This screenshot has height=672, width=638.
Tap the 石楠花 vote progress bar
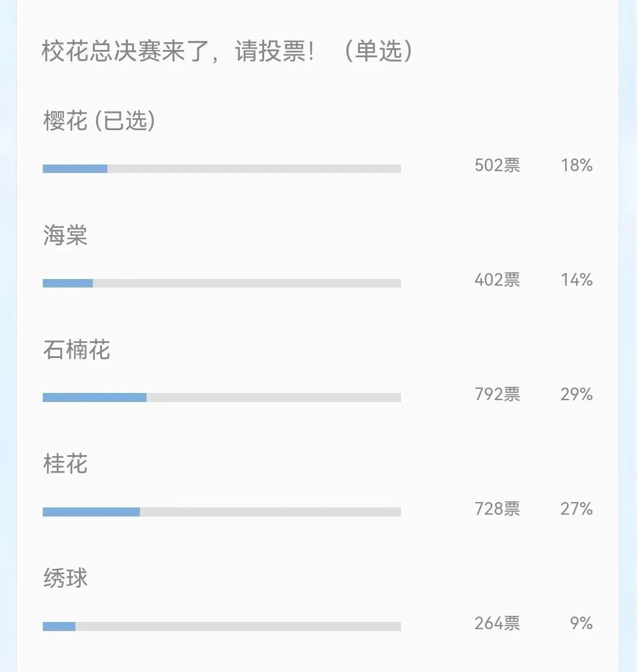point(221,398)
